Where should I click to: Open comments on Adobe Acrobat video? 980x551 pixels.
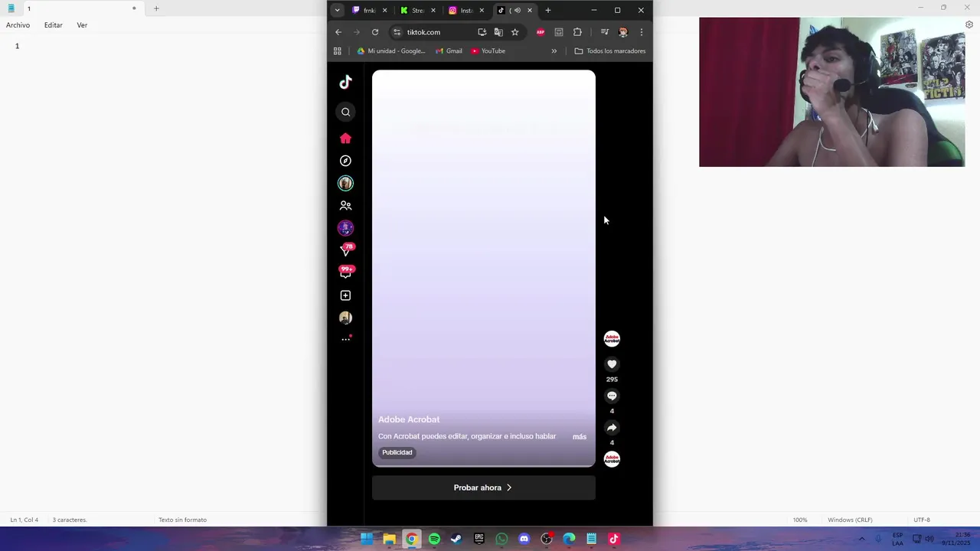pyautogui.click(x=612, y=396)
